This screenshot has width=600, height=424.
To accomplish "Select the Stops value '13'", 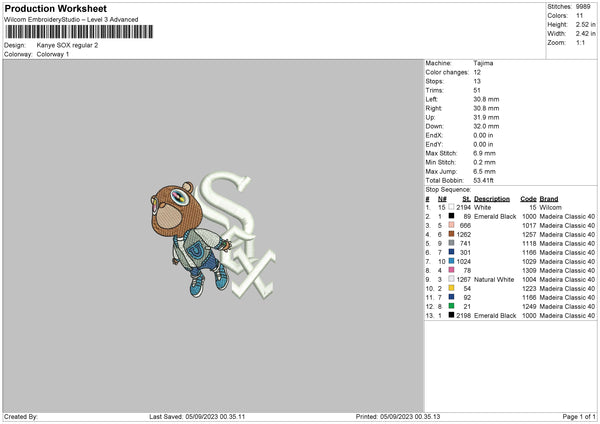I will point(477,81).
